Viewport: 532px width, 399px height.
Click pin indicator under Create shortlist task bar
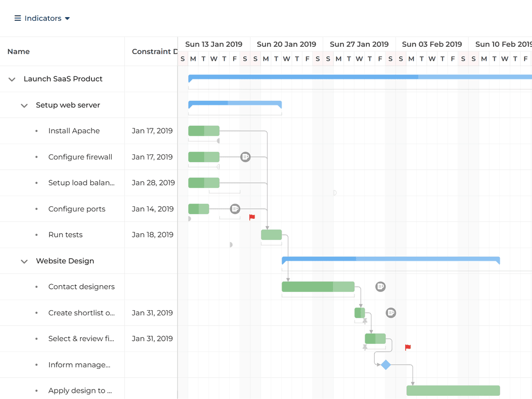(365, 321)
